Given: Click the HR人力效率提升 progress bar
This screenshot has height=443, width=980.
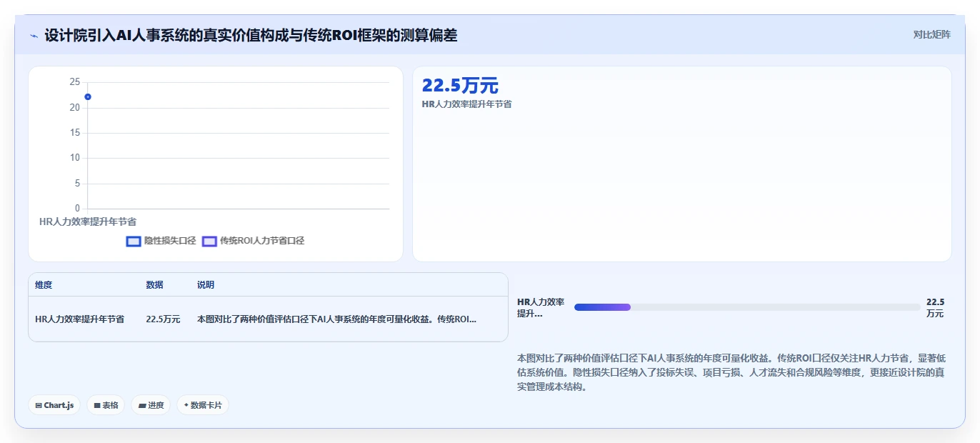Looking at the screenshot, I should pos(747,307).
